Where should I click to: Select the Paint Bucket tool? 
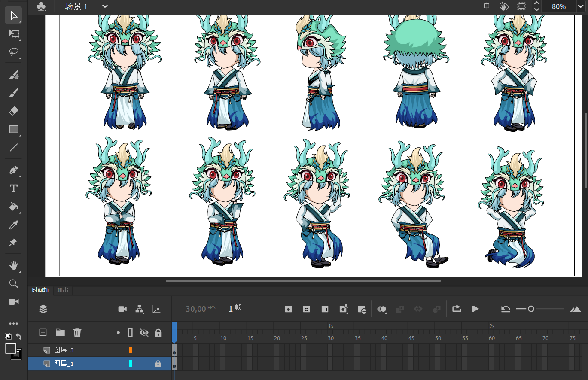14,207
